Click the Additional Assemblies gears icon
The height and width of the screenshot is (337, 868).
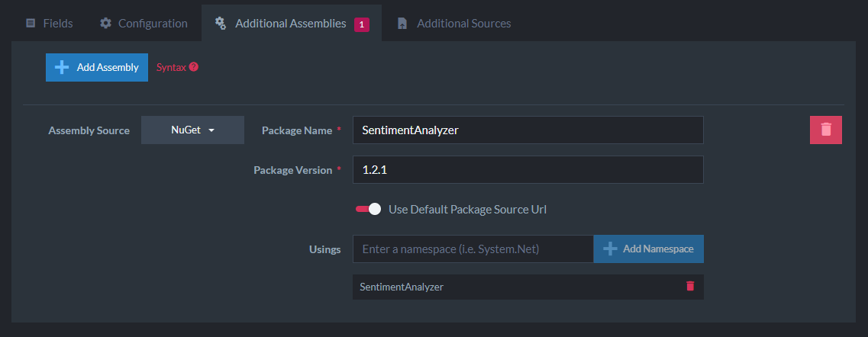(x=221, y=23)
